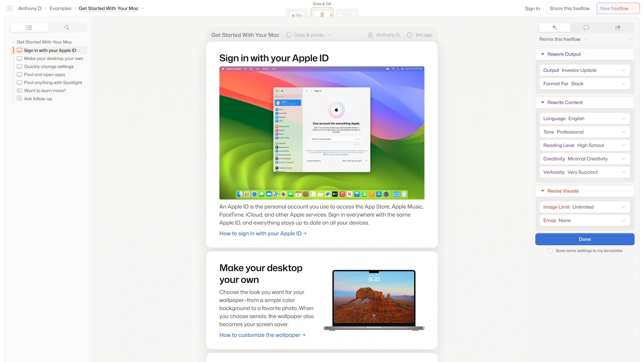Click the slide icon for Make your desktop your own
This screenshot has width=644, height=362.
pyautogui.click(x=19, y=58)
